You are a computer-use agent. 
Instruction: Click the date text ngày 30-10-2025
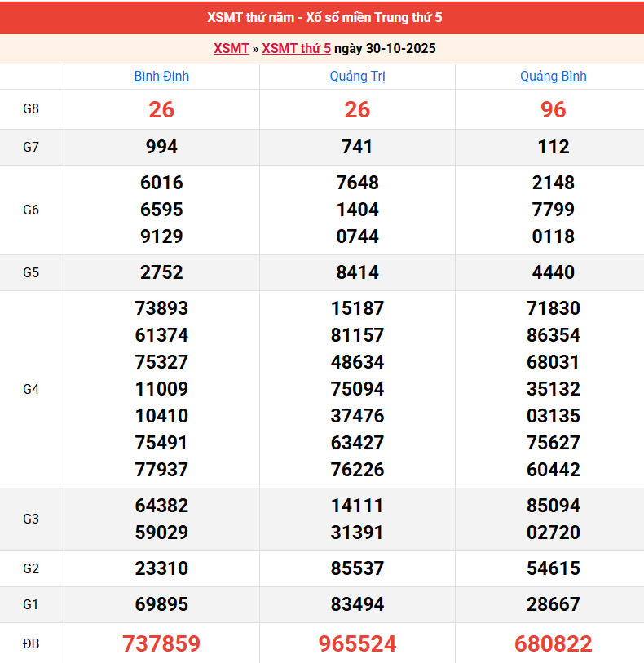coord(385,48)
